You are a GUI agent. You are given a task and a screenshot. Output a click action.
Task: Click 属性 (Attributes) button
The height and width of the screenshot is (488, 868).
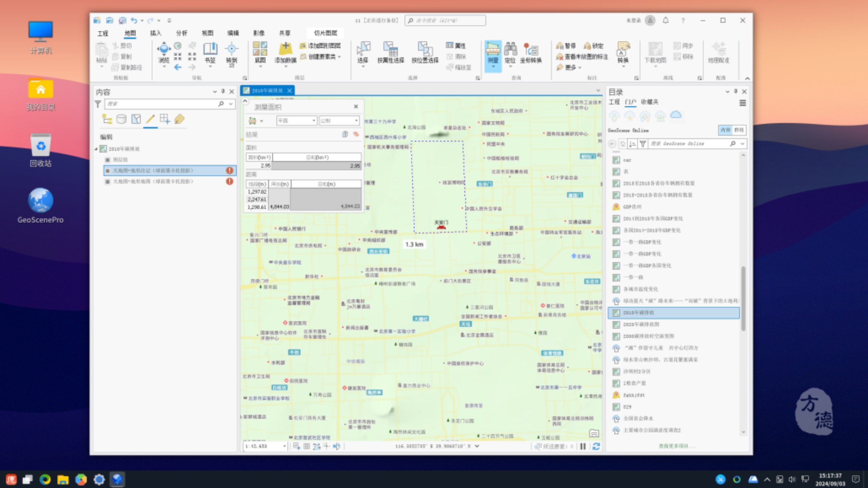coord(456,46)
